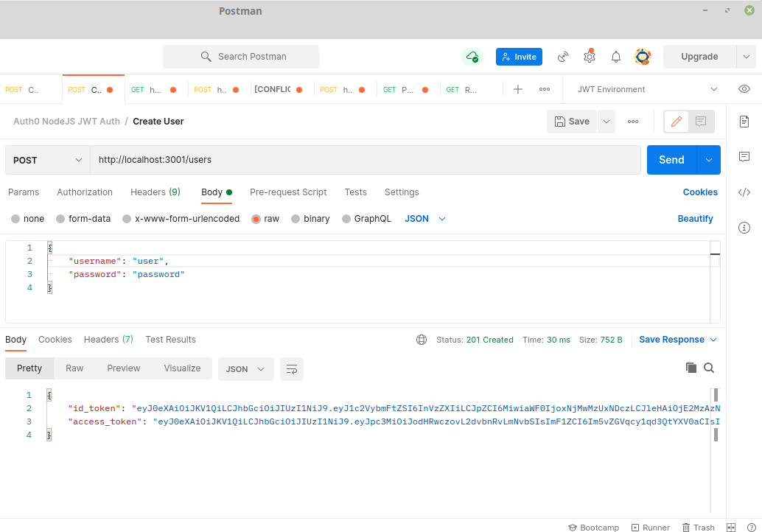Open request more-actions menu next to Save
Screen dimensions: 762x532
633,122
